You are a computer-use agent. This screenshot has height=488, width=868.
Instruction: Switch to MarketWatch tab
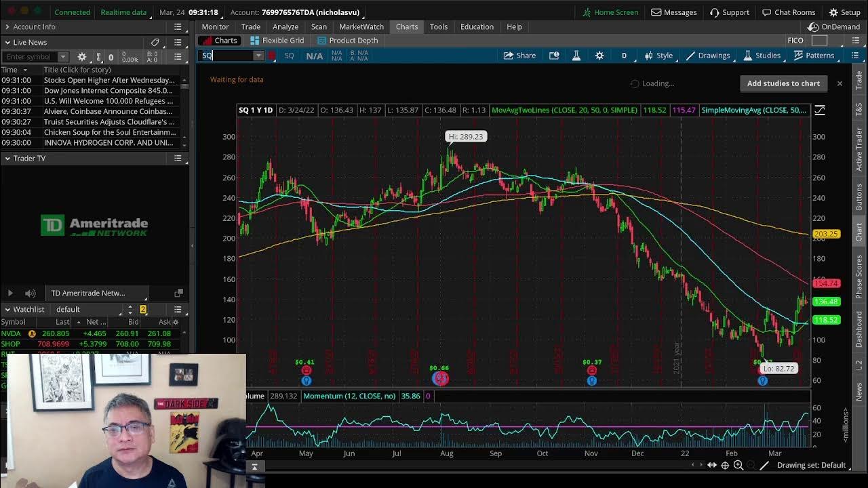point(361,26)
